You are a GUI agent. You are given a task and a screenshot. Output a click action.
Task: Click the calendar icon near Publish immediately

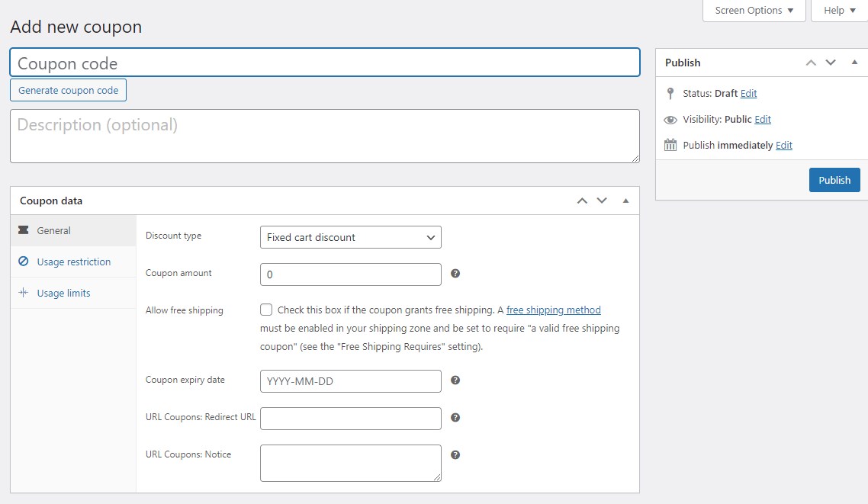tap(670, 145)
